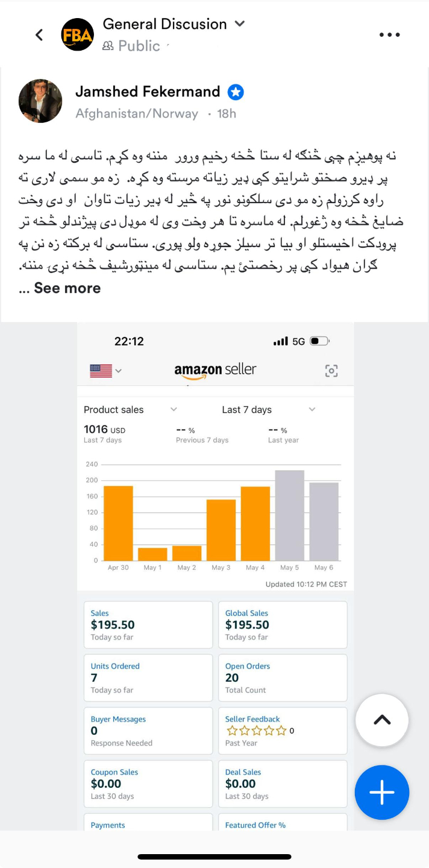Image resolution: width=429 pixels, height=868 pixels.
Task: Select the May 5 chart bar
Action: click(x=290, y=515)
